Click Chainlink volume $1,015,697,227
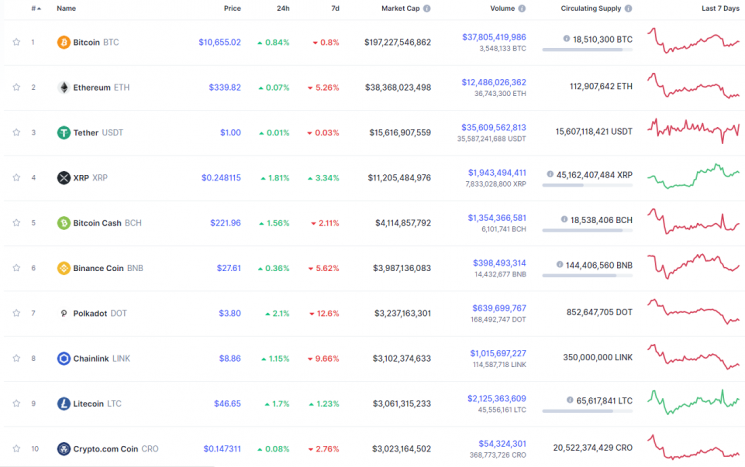This screenshot has height=467, width=745. (498, 353)
